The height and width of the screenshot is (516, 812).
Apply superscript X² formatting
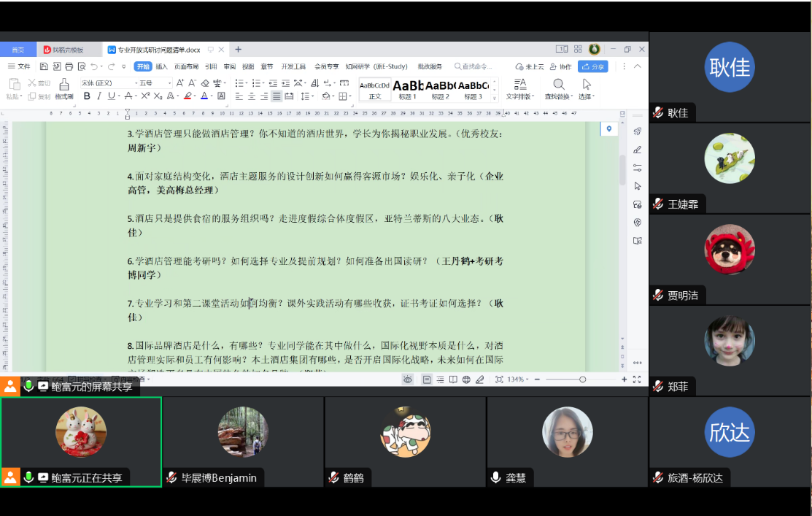[x=145, y=96]
